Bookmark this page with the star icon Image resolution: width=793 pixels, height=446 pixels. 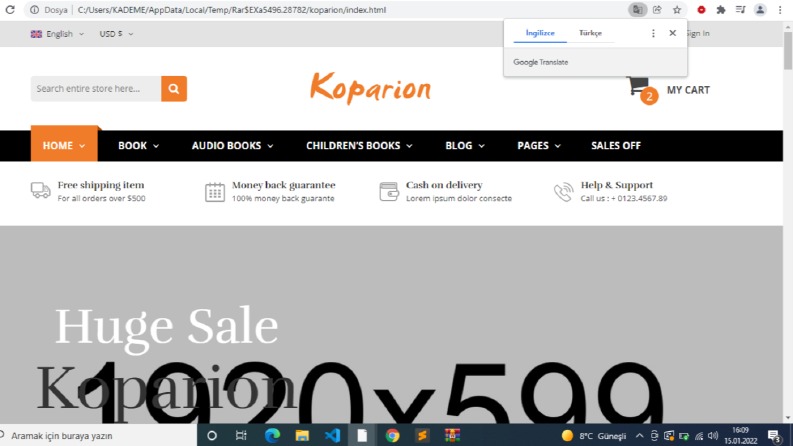point(677,10)
